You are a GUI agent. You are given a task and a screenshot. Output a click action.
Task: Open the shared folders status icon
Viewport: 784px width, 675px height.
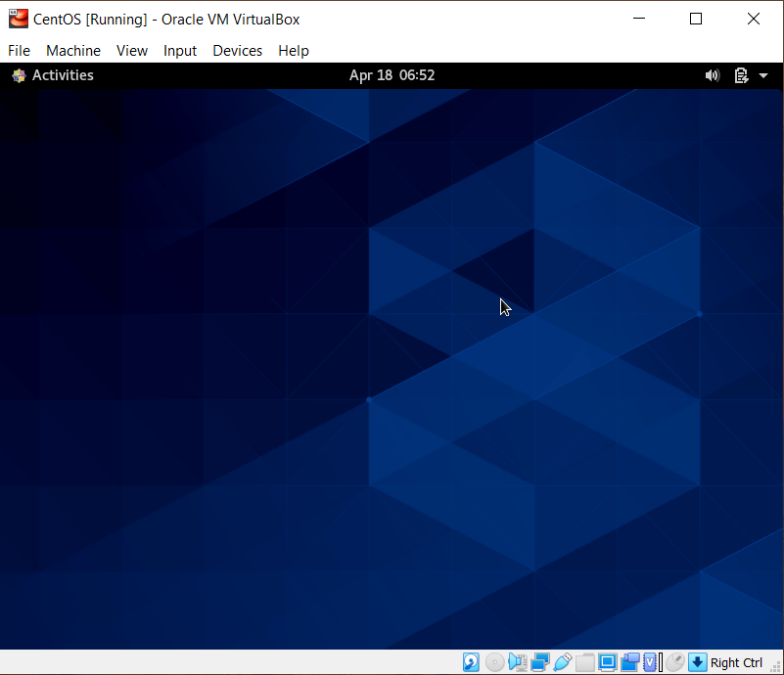tap(585, 662)
